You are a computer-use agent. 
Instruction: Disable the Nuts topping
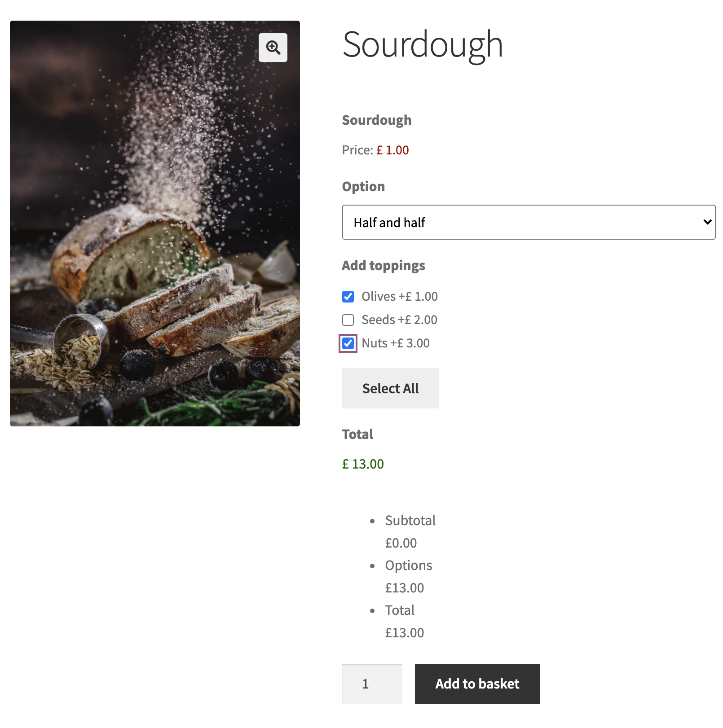348,343
